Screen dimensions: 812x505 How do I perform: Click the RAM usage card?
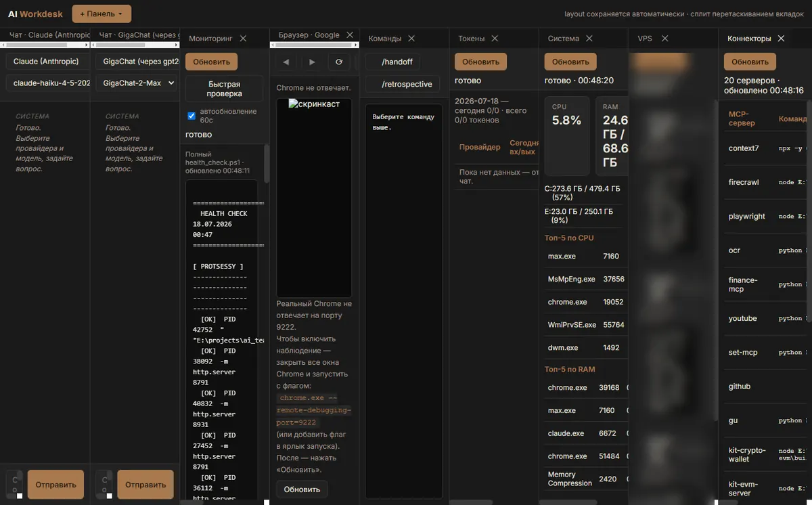[x=613, y=136]
